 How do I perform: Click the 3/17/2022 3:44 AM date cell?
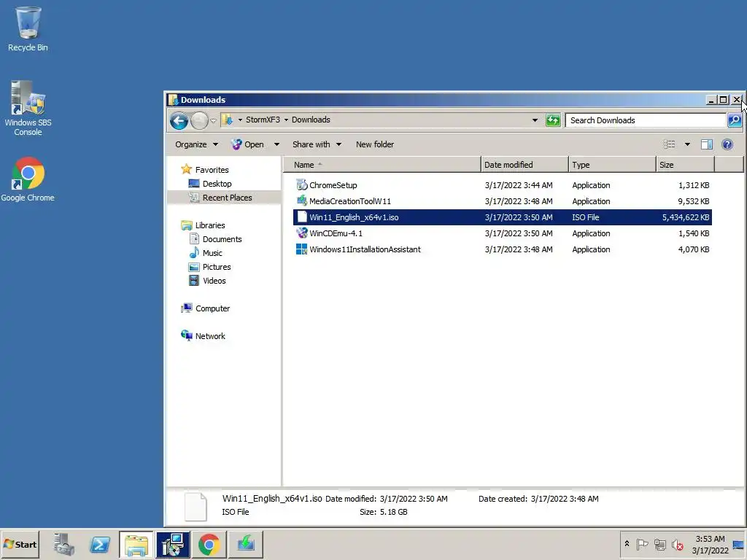pyautogui.click(x=519, y=184)
